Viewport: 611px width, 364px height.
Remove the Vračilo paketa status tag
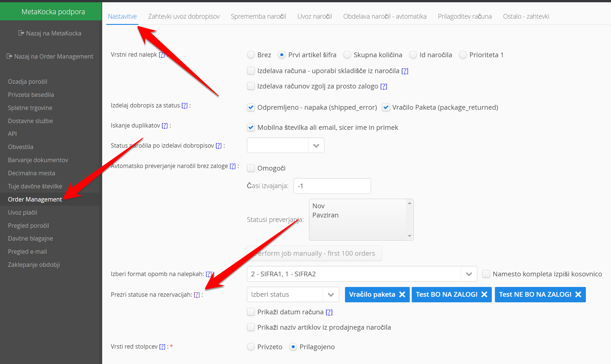click(402, 294)
